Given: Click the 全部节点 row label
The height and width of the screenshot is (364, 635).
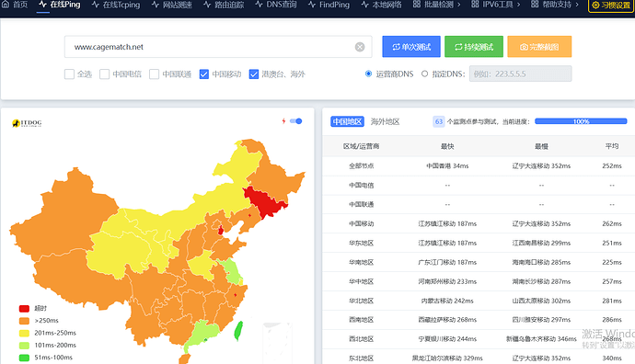Looking at the screenshot, I should coord(362,165).
